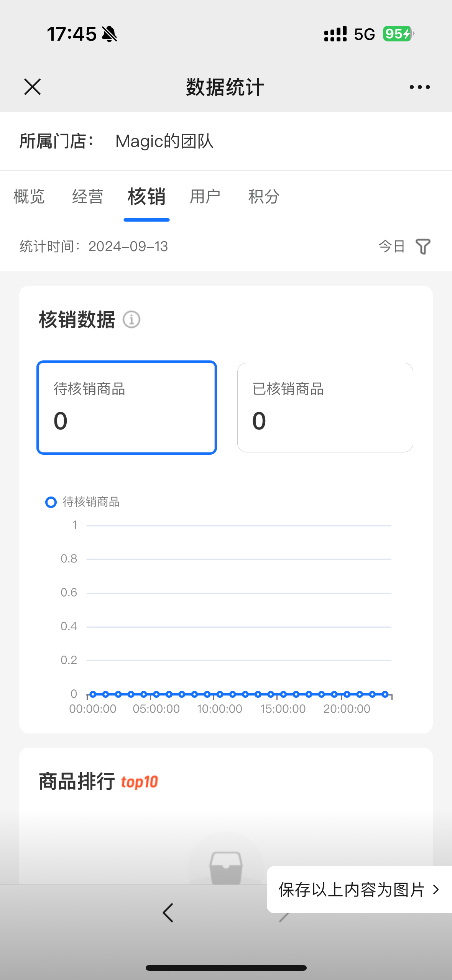Image resolution: width=452 pixels, height=980 pixels.
Task: Open the 所属门店 Magic的团队 store selector
Action: click(x=226, y=141)
